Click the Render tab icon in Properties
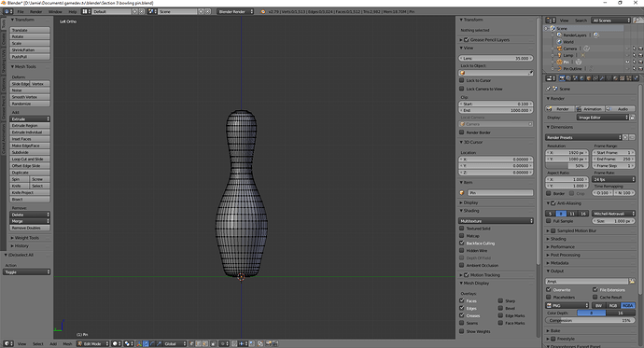The image size is (644, 348). pos(562,78)
